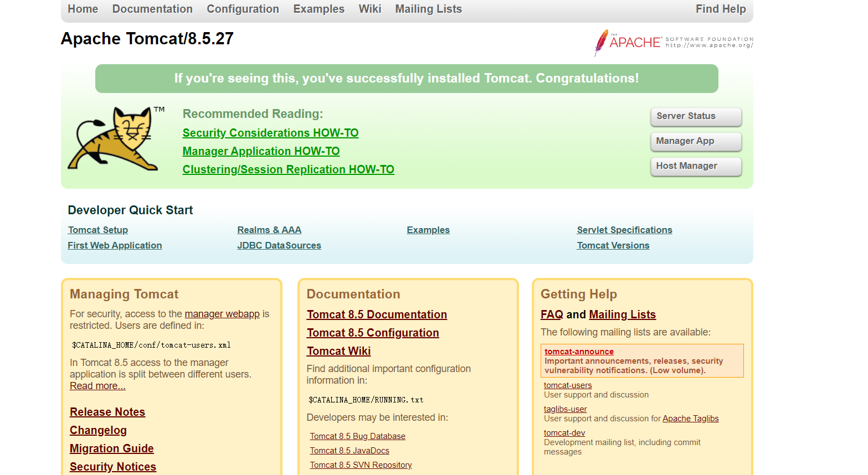This screenshot has width=868, height=475.
Task: Open the Apache Taglibs link
Action: (x=690, y=419)
